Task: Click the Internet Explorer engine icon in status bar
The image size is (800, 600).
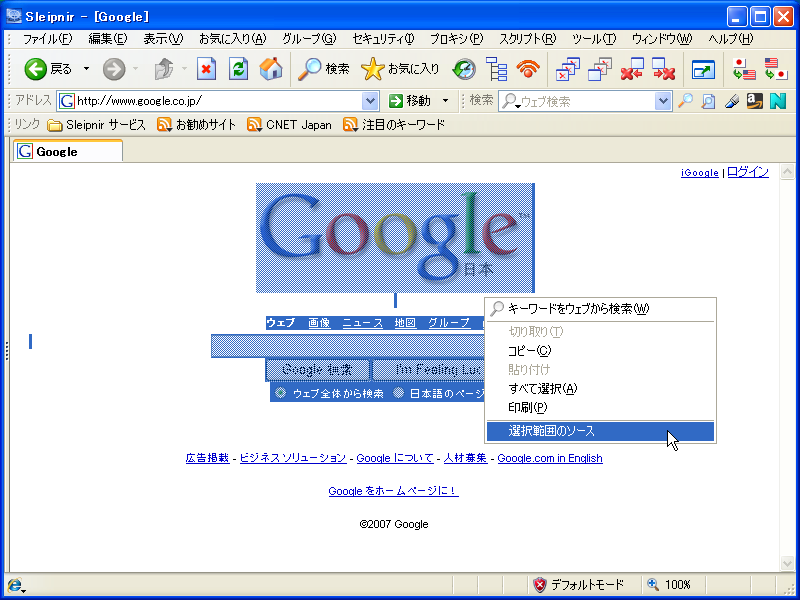Action: click(x=16, y=585)
